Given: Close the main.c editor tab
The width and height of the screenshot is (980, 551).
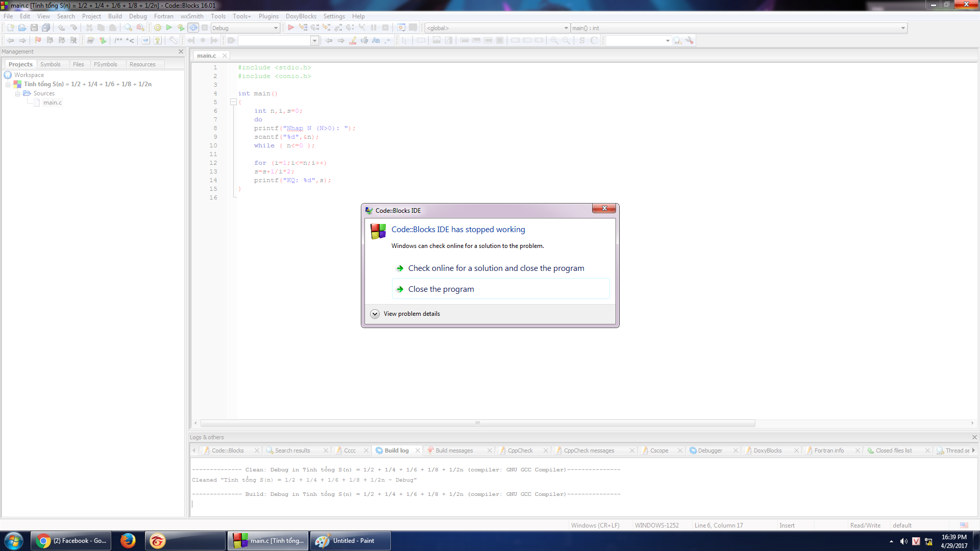Looking at the screenshot, I should (x=225, y=56).
